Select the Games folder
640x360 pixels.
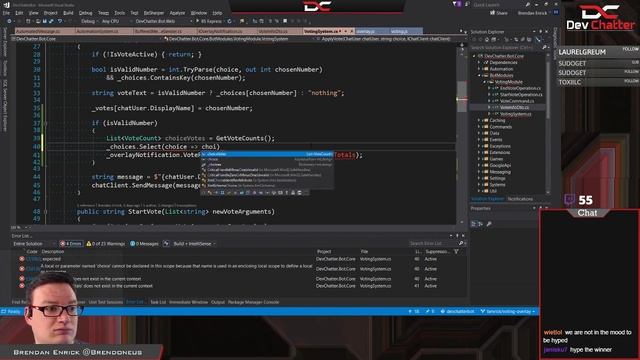(x=496, y=159)
